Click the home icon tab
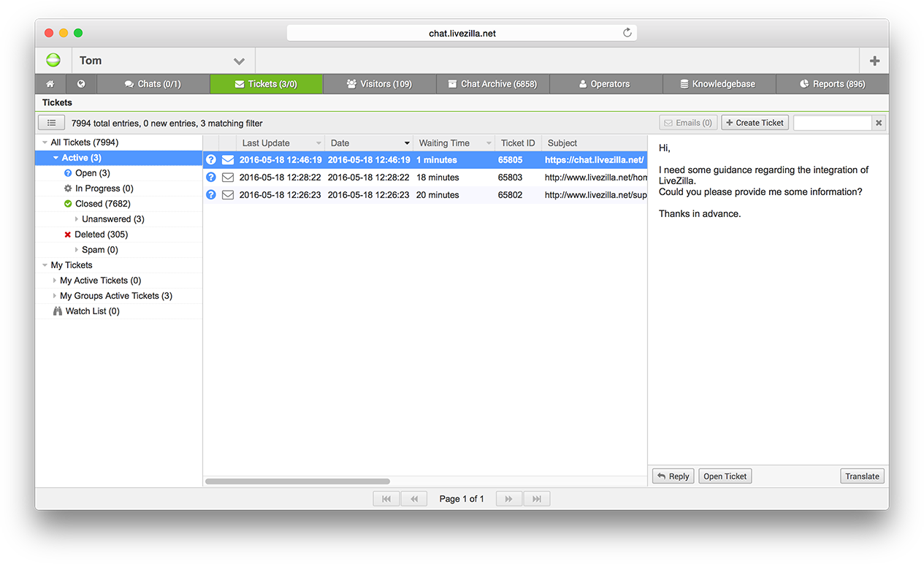 click(50, 84)
